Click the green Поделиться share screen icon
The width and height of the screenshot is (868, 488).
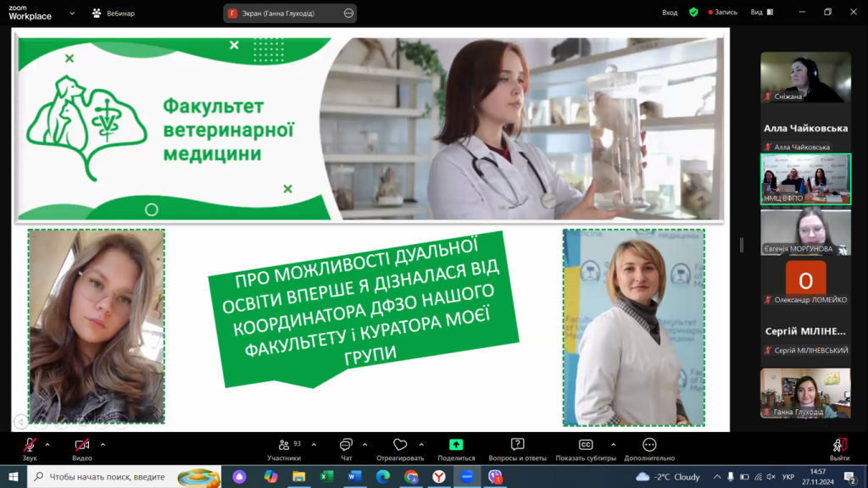[456, 445]
